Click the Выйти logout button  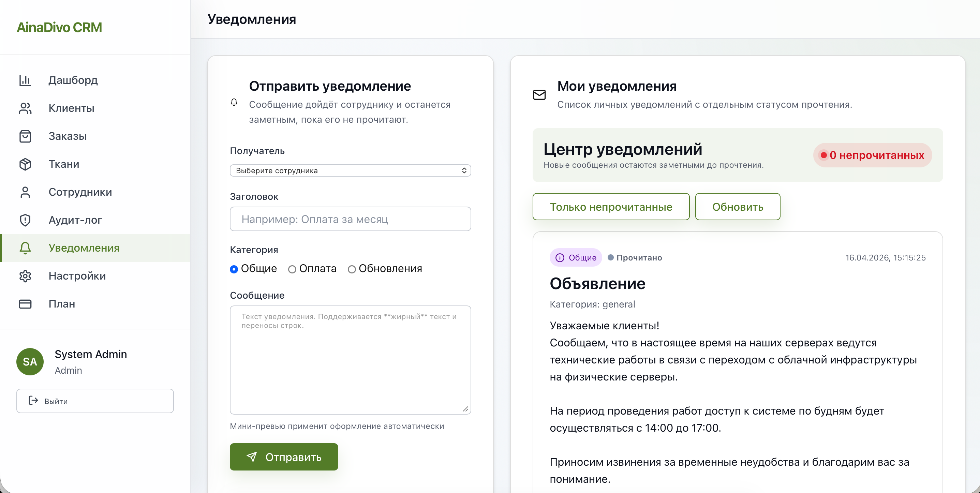95,401
